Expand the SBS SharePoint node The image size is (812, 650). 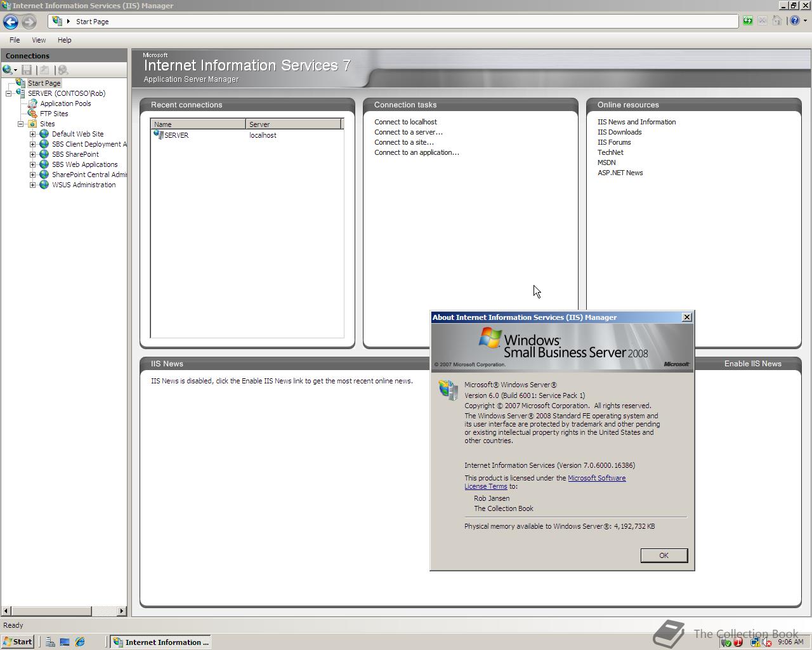click(x=33, y=154)
